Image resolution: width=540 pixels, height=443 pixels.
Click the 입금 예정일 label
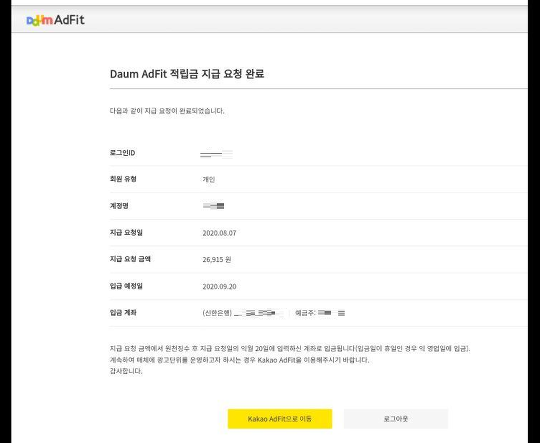[x=126, y=286]
